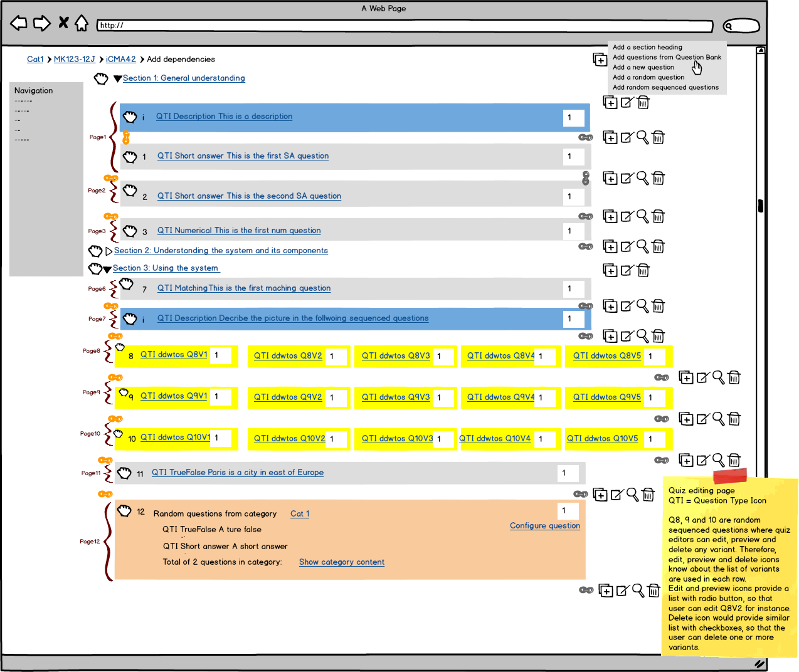Open the 'Cat 1' category link in question 12

(x=300, y=514)
